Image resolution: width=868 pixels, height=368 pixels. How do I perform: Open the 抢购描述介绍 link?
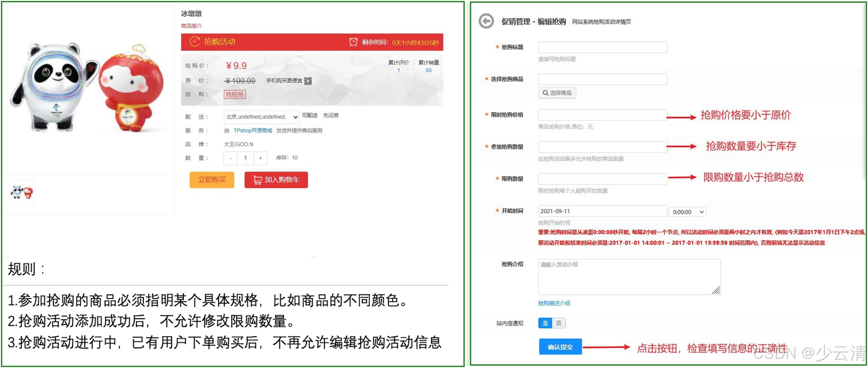(554, 303)
